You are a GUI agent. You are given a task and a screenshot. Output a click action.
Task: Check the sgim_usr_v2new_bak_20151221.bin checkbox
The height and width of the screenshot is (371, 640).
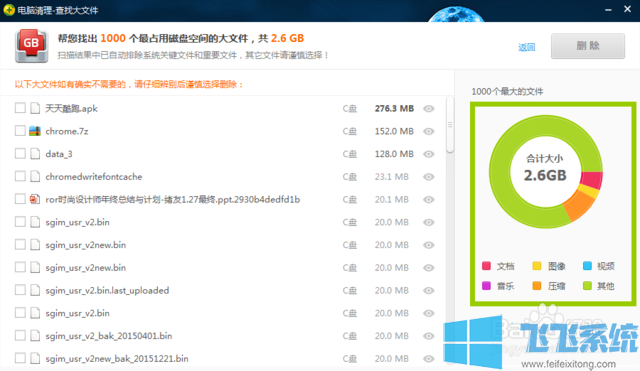pyautogui.click(x=20, y=358)
